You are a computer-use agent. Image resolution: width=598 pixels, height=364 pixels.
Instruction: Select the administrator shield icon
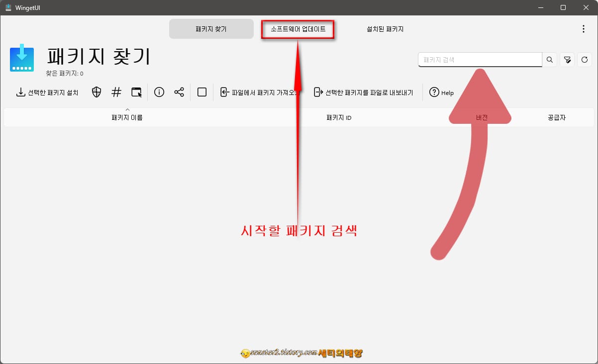[96, 92]
